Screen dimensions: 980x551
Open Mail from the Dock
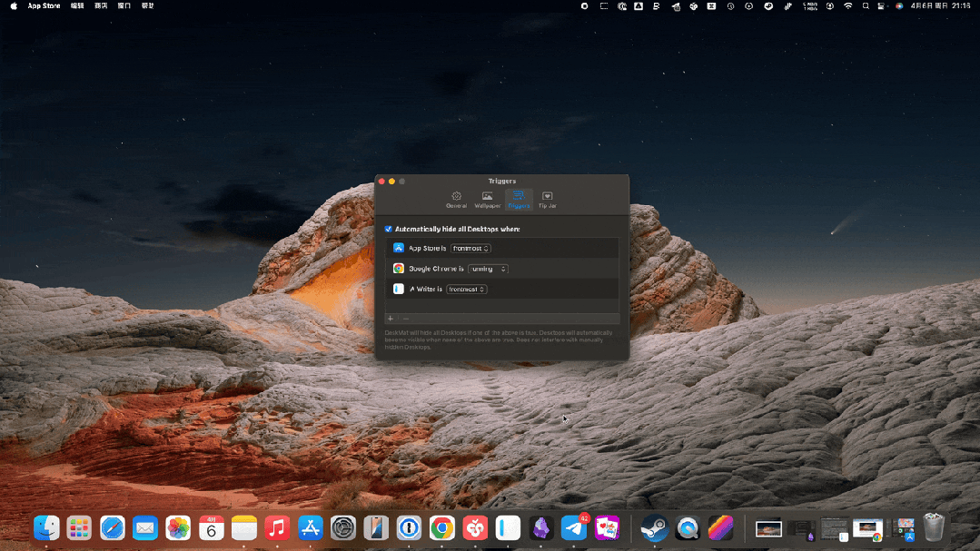pyautogui.click(x=145, y=528)
